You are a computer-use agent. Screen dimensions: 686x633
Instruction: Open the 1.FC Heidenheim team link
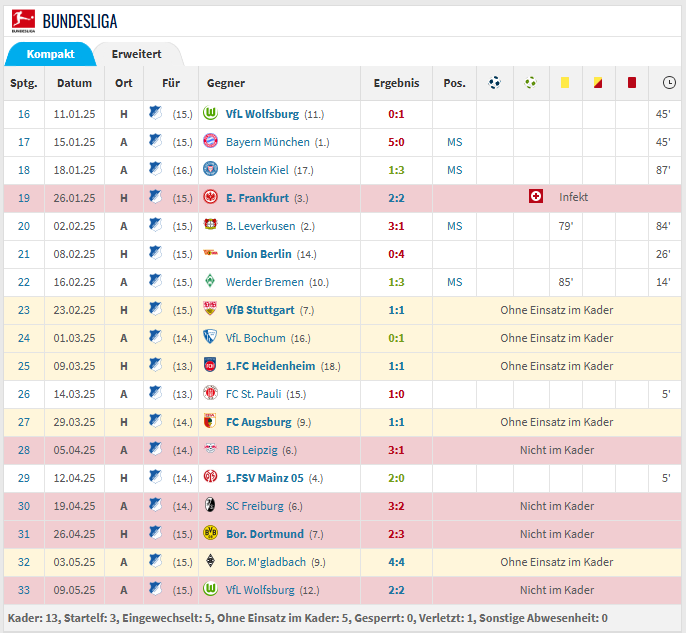(x=270, y=366)
